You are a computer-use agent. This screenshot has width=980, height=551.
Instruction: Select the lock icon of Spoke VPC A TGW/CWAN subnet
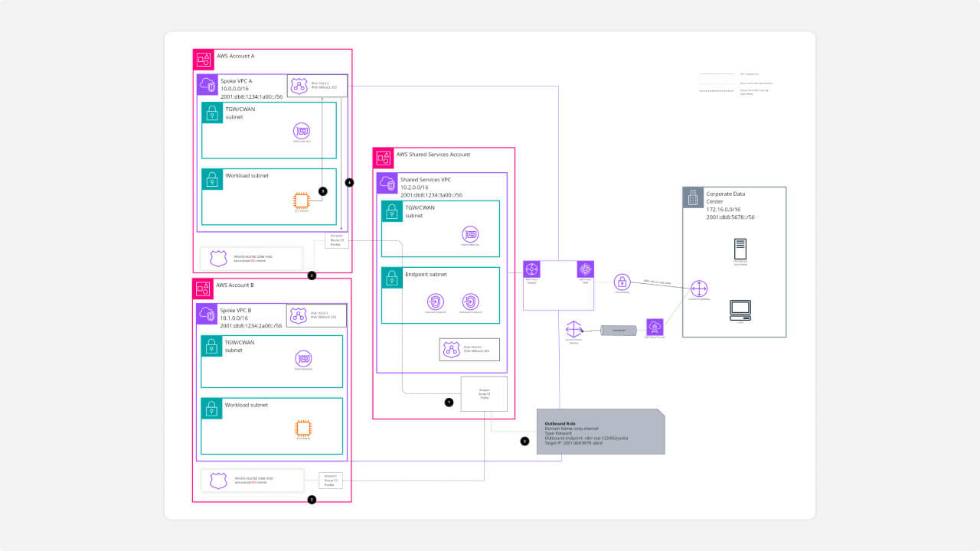point(212,113)
